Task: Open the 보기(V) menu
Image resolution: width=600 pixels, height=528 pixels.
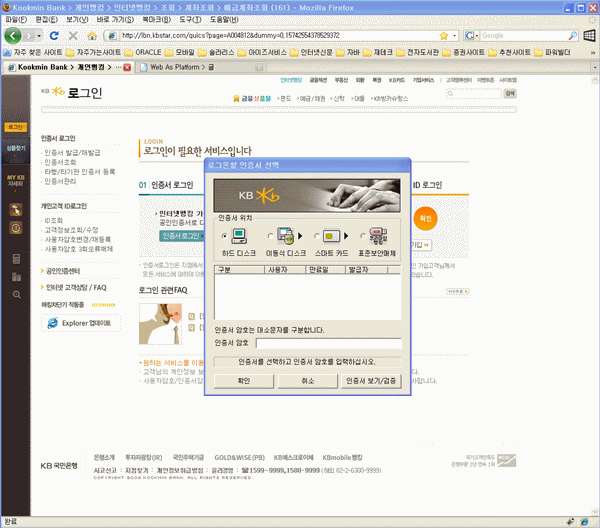Action: [x=77, y=20]
